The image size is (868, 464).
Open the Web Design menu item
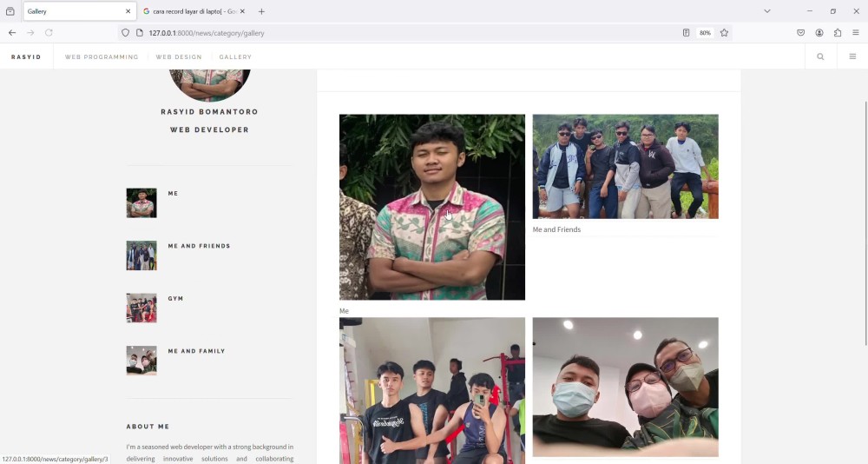tap(179, 57)
